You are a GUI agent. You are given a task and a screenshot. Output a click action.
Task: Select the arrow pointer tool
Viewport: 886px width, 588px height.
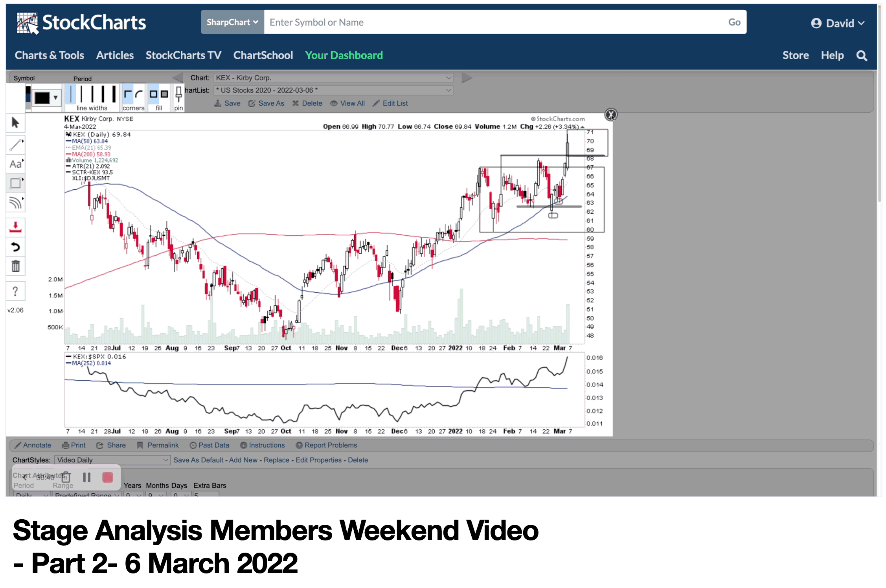coord(15,123)
